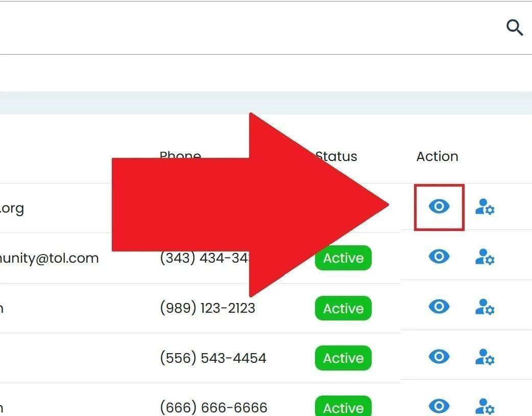Screen dimensions: 532x416
Task: Open user settings icon for (556) 543-4454
Action: (x=485, y=357)
